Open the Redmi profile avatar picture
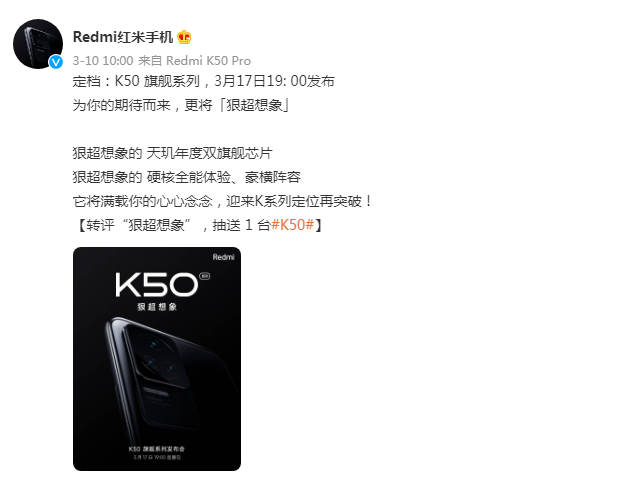623x488 pixels. tap(38, 44)
